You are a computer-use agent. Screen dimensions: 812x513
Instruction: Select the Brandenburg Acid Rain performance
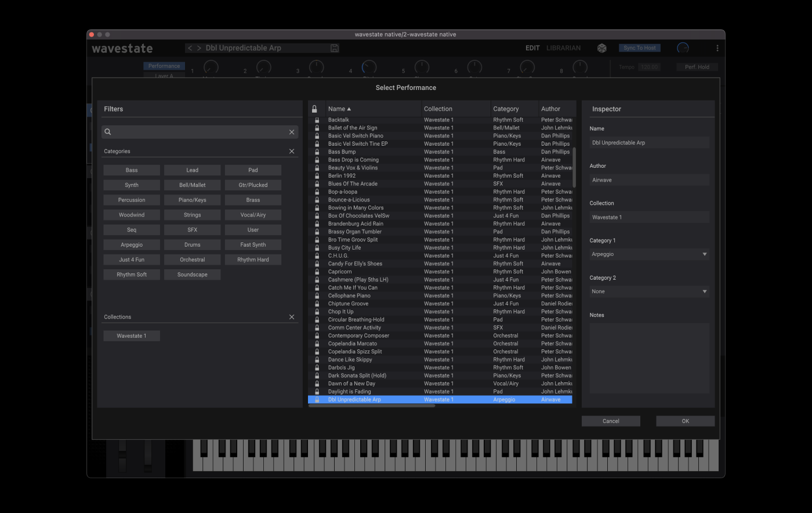click(x=440, y=223)
